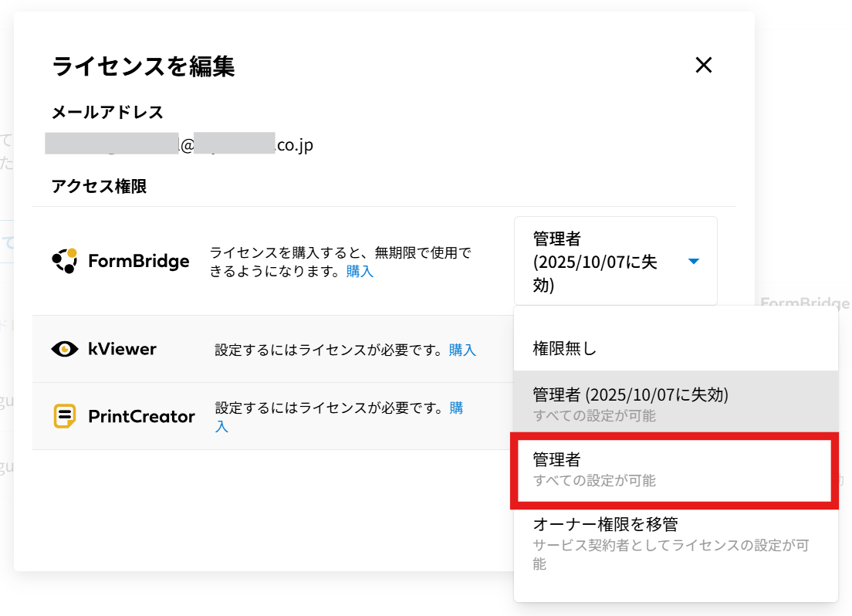This screenshot has height=616, width=852.
Task: Click the kViewer product name label
Action: pyautogui.click(x=122, y=350)
